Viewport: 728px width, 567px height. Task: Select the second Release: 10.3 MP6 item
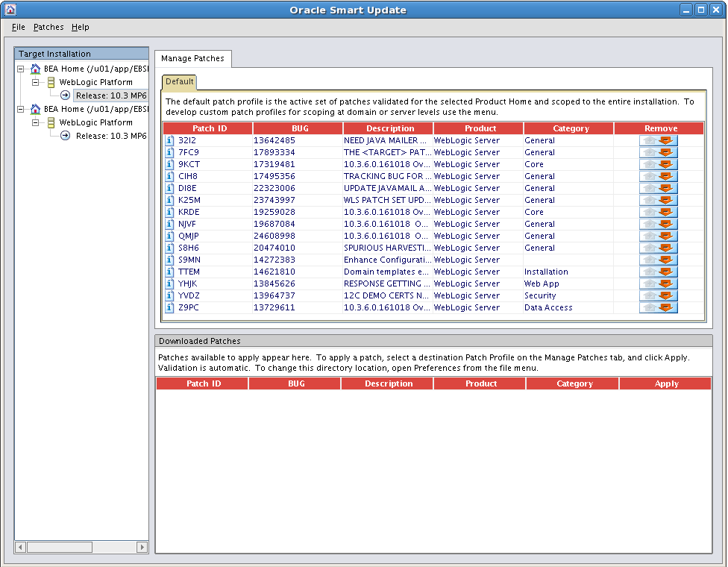coord(111,136)
